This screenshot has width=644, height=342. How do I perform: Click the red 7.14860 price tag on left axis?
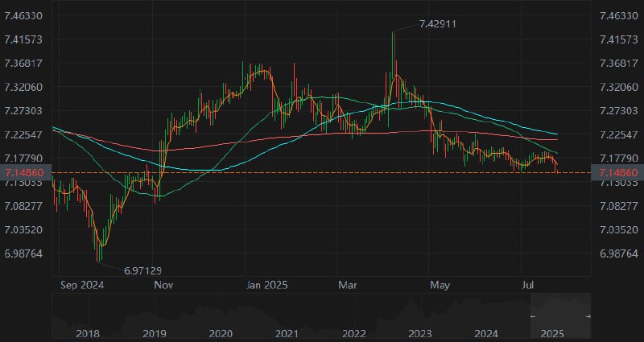pyautogui.click(x=24, y=172)
